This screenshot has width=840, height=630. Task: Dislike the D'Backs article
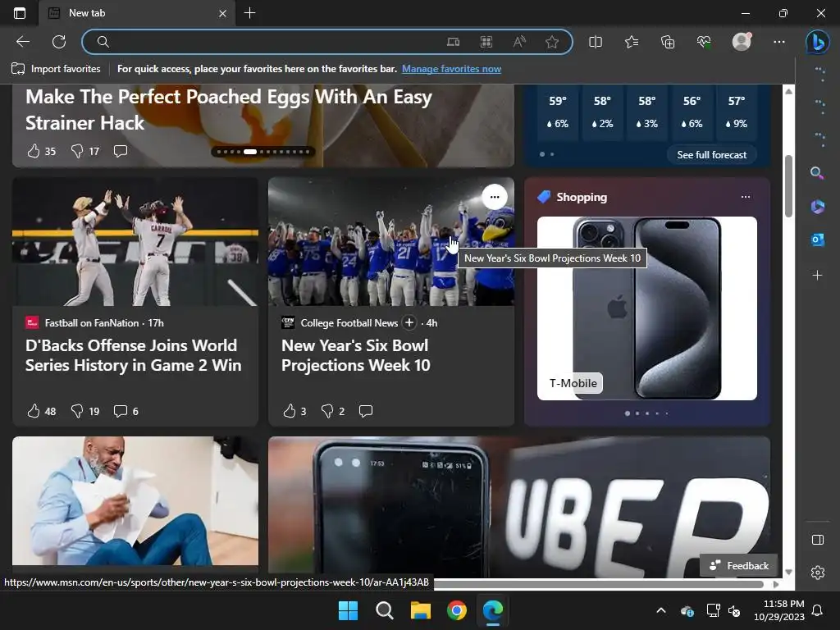click(x=77, y=411)
